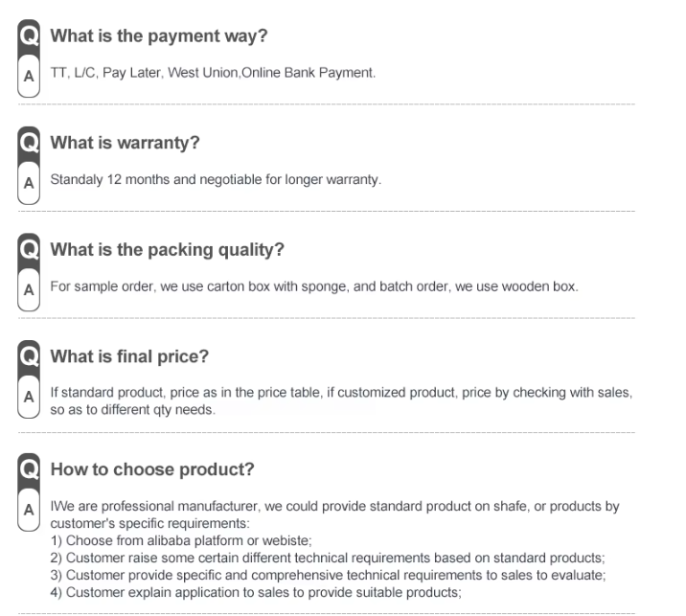Click the Q icon beside packing quality question
Viewport: 686px width, 616px height.
click(30, 251)
